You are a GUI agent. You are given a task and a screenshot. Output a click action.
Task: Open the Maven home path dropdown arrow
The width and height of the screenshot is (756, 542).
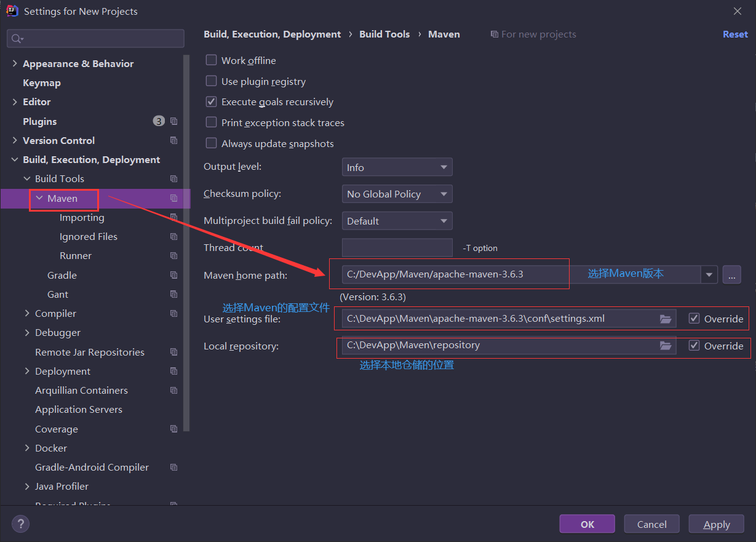point(709,275)
